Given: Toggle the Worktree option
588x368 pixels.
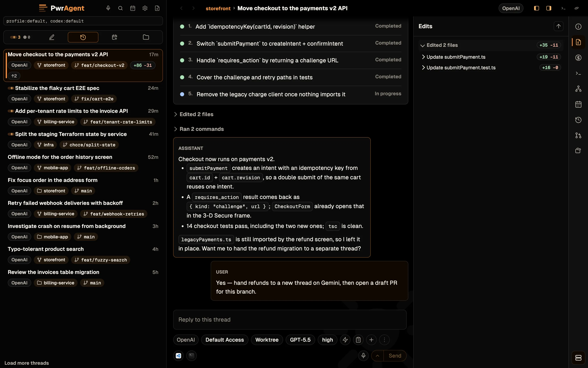Looking at the screenshot, I should point(267,340).
